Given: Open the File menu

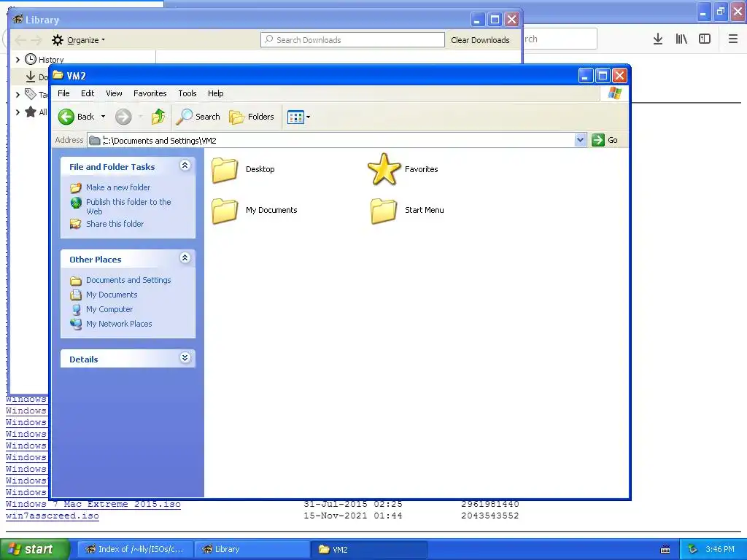Looking at the screenshot, I should pos(63,93).
